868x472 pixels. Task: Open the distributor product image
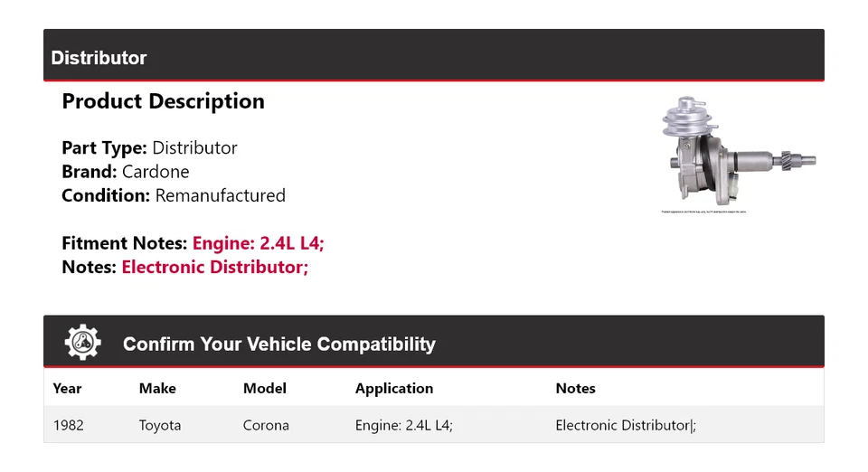coord(738,156)
